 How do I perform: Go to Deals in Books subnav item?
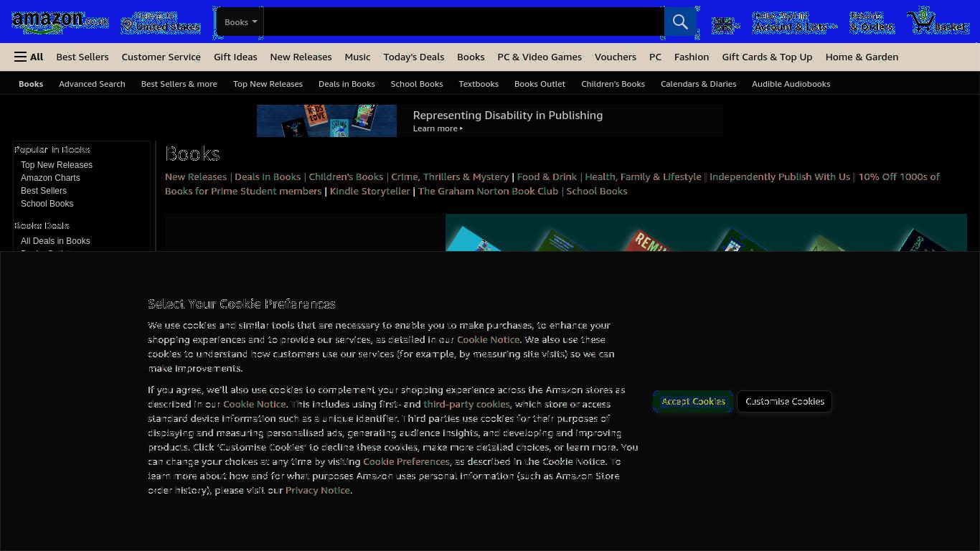coord(347,84)
